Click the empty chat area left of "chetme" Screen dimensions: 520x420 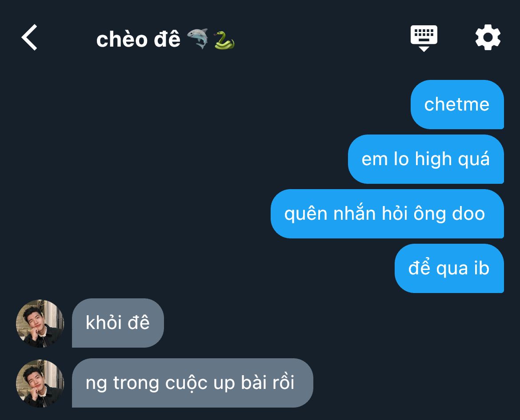[206, 104]
